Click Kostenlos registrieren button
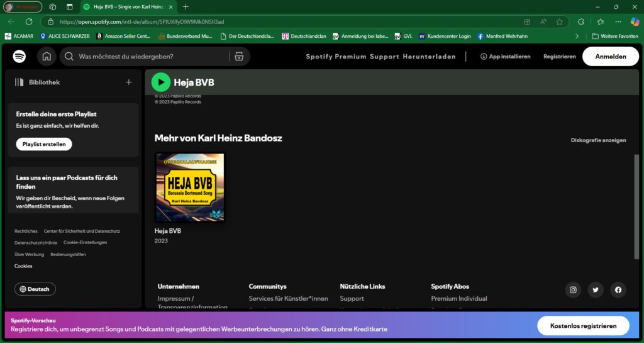 click(583, 326)
